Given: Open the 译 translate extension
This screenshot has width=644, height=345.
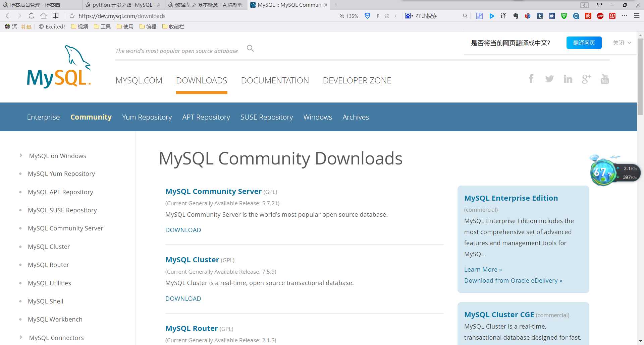Looking at the screenshot, I should (x=503, y=16).
